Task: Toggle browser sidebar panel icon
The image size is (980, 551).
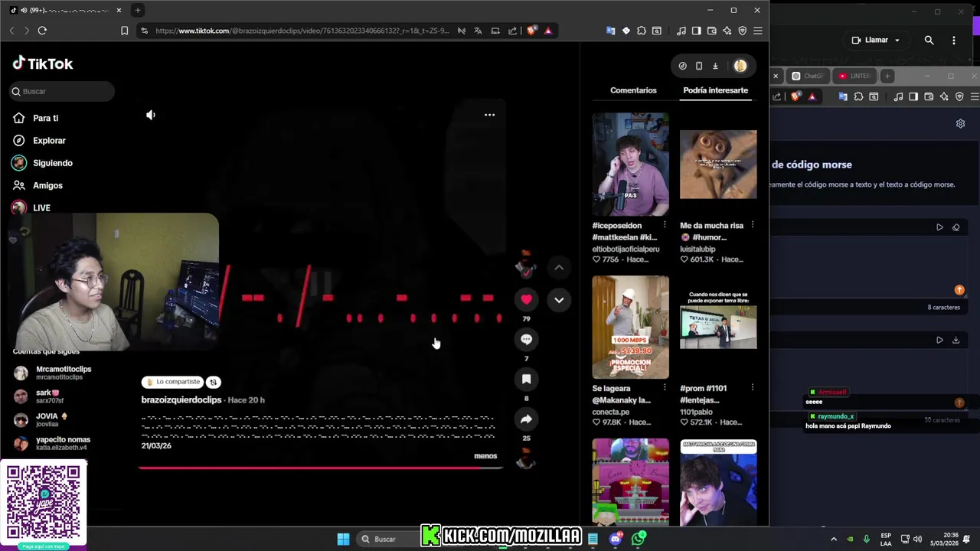Action: pyautogui.click(x=696, y=31)
